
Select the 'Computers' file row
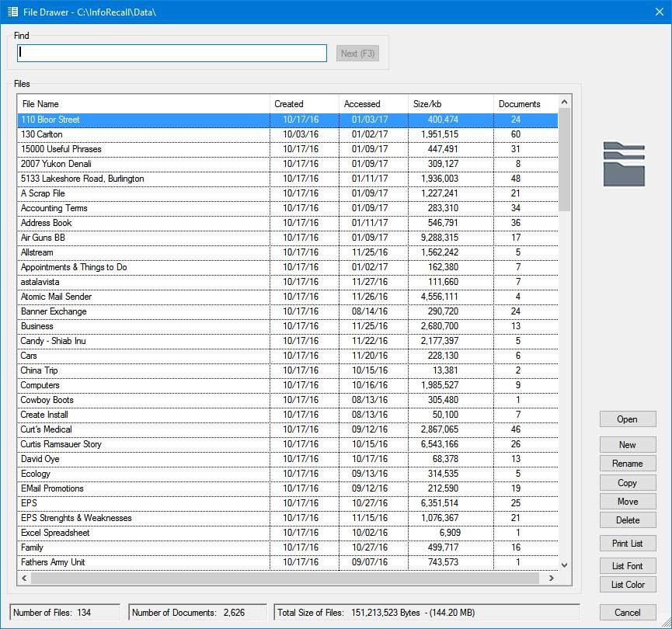tap(287, 385)
